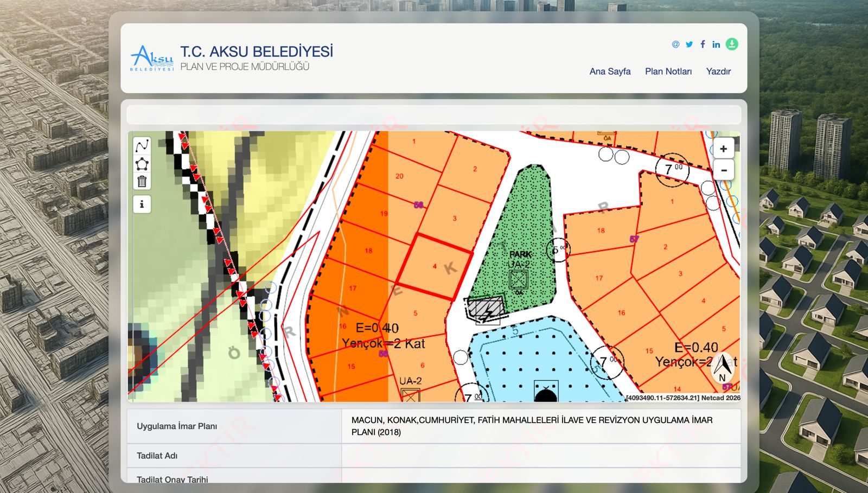Open the Facebook share icon

(703, 44)
